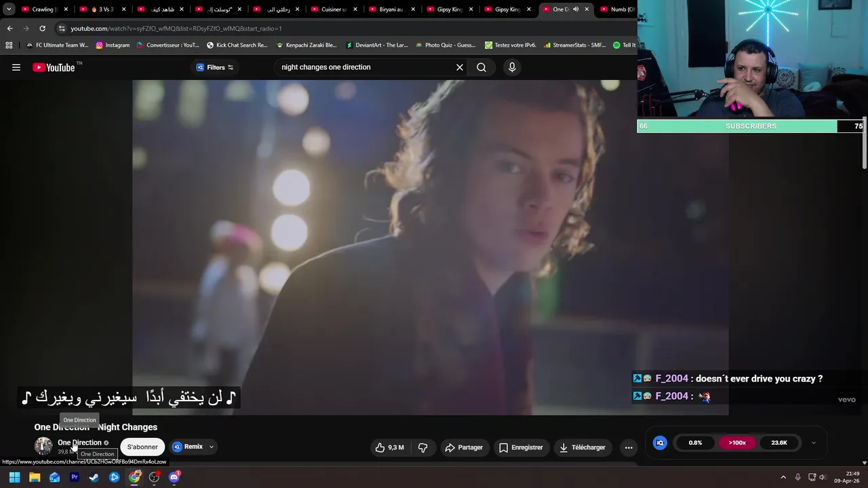Open Premiere Pro from the taskbar
868x488 pixels.
click(x=75, y=477)
